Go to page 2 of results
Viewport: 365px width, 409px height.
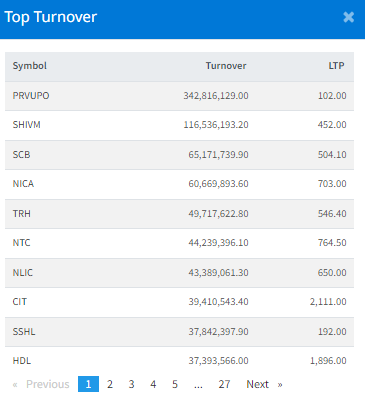tap(110, 384)
